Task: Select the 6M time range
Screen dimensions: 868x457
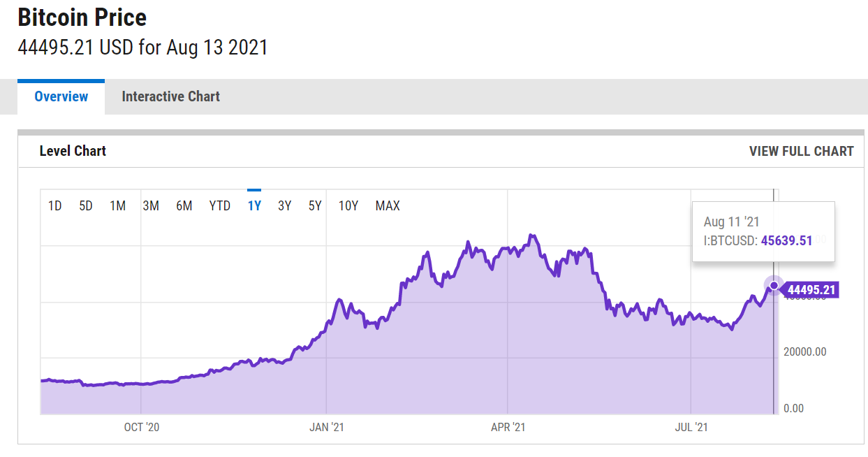Action: 184,205
